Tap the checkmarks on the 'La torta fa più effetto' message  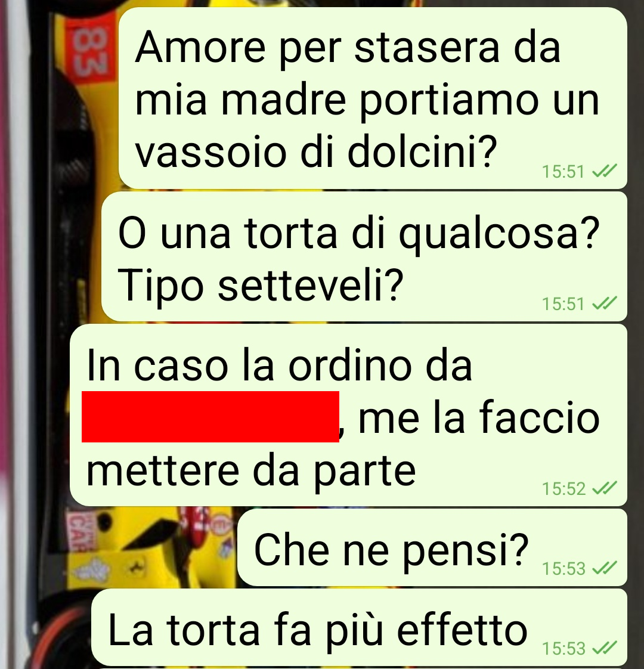point(604,648)
